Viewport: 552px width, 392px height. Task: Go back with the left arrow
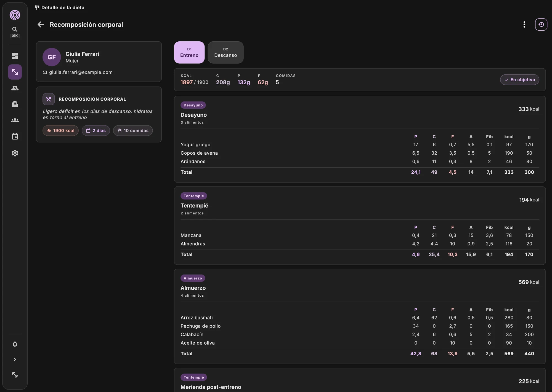41,25
